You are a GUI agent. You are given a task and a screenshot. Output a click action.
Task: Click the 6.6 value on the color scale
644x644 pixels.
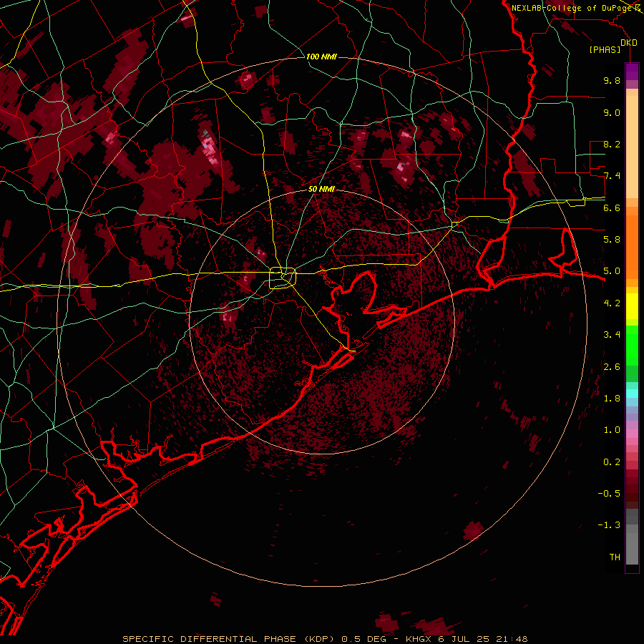[612, 208]
